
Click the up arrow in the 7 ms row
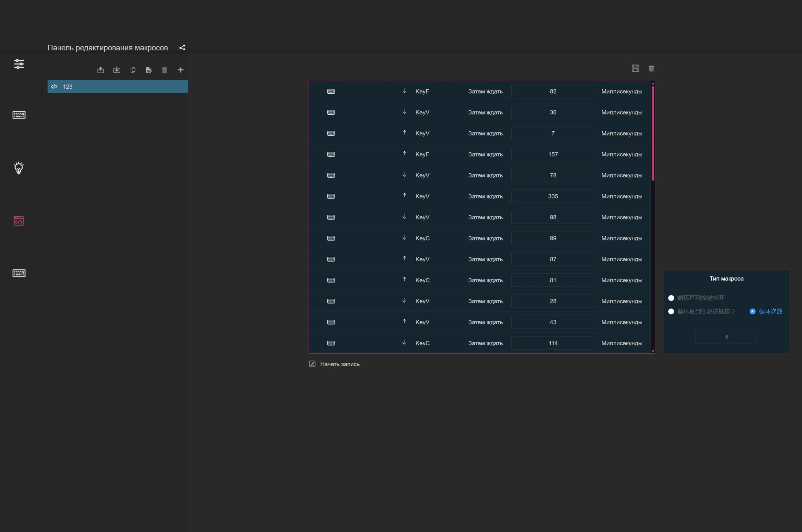tap(404, 133)
